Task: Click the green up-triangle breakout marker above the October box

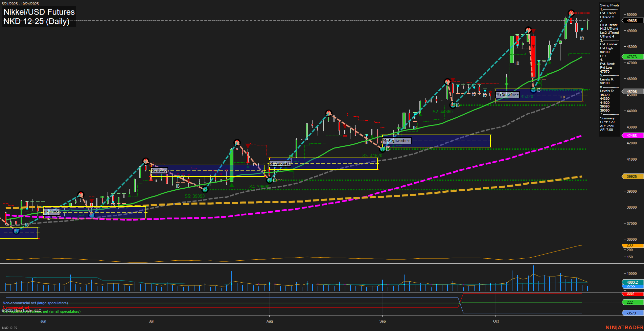Action: tap(539, 82)
